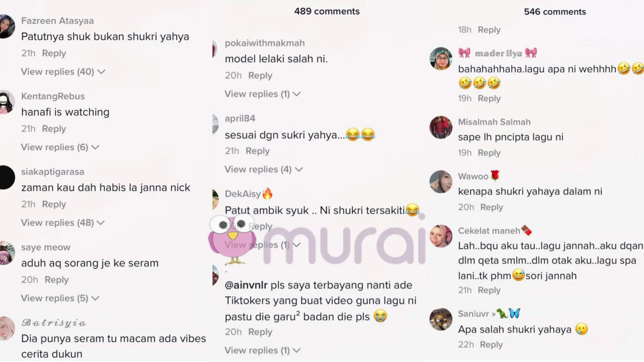644x362 pixels.
Task: Expand View replies (40) under Fazreen Atasyaa
Action: point(63,72)
